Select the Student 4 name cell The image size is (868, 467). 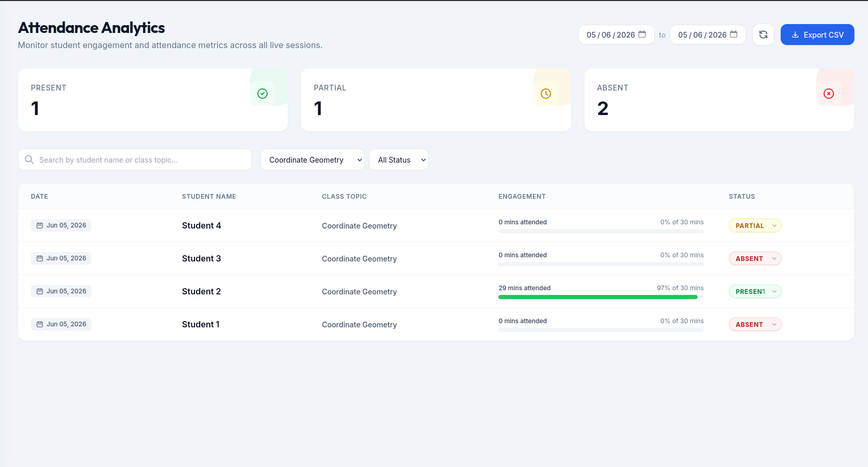[x=201, y=225]
